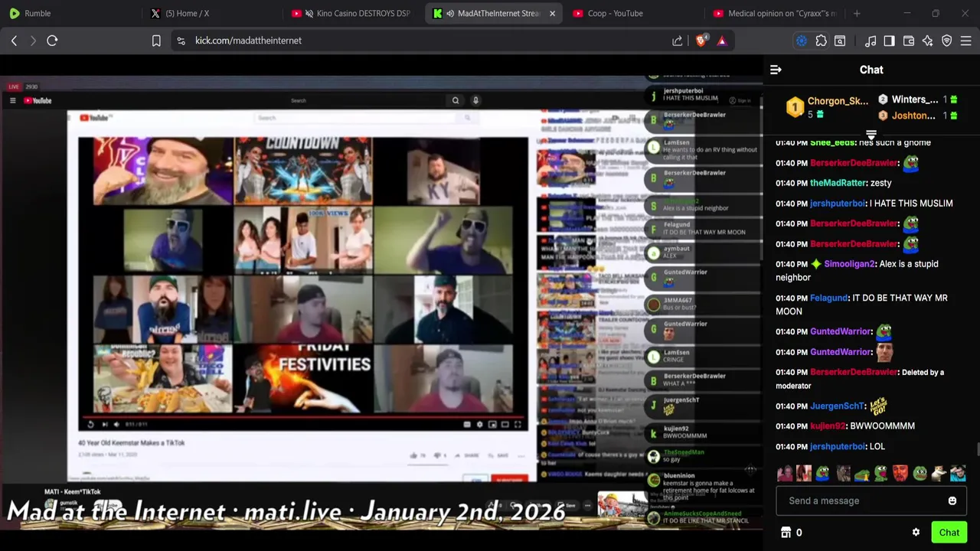This screenshot has height=551, width=980.
Task: Open chat settings gear icon
Action: [916, 533]
